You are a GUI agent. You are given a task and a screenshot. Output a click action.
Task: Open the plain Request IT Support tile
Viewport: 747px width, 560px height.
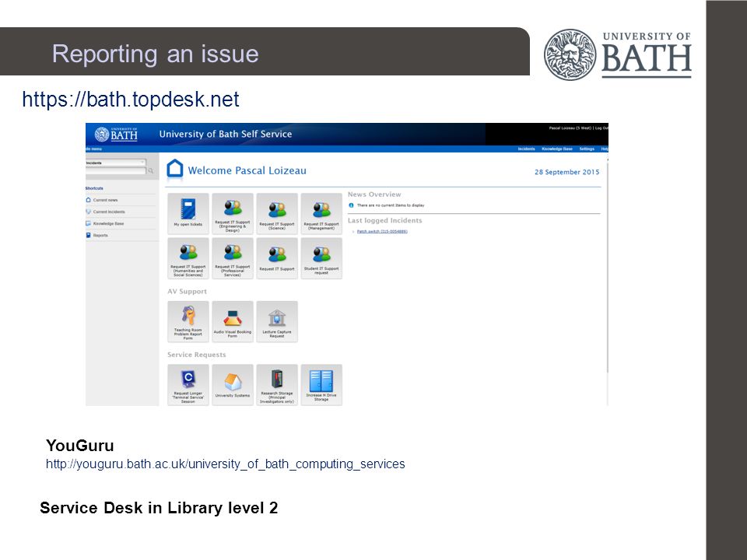(x=277, y=258)
